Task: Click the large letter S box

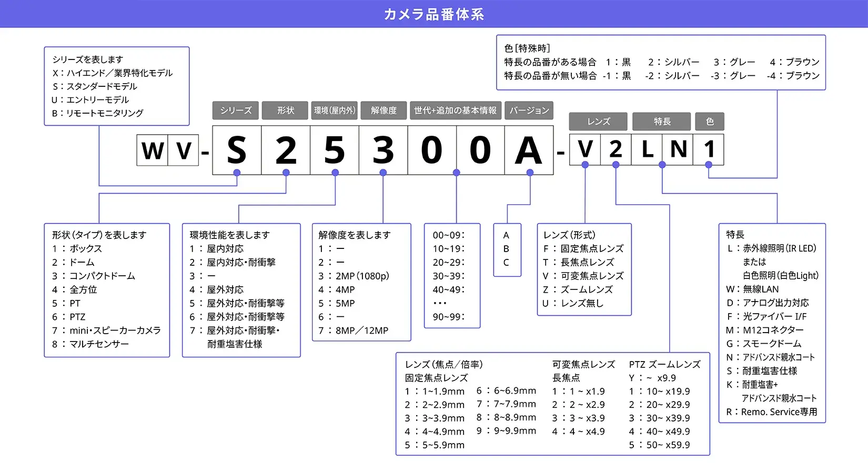Action: [x=237, y=150]
